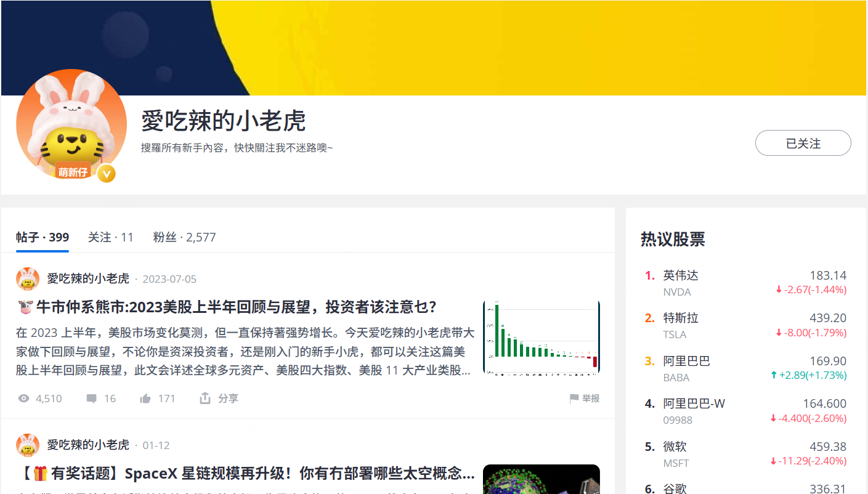Click the report flag icon
The height and width of the screenshot is (494, 868).
(574, 399)
